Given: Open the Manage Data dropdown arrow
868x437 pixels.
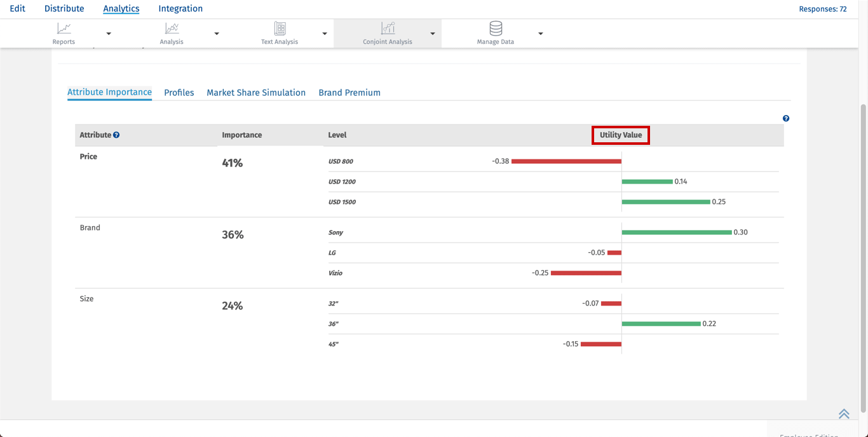Looking at the screenshot, I should tap(541, 34).
